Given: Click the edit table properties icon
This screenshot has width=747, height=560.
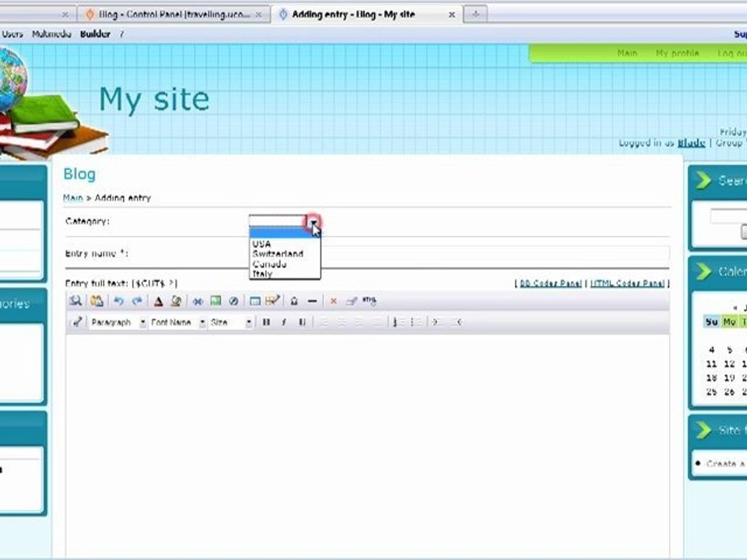Looking at the screenshot, I should coord(272,300).
